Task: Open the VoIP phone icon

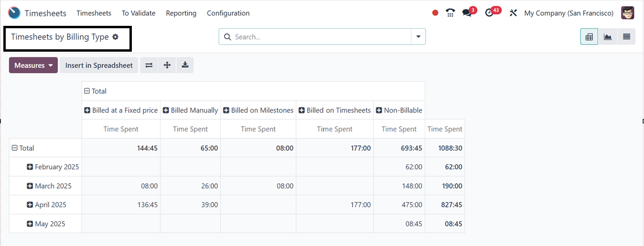Action: pos(450,13)
